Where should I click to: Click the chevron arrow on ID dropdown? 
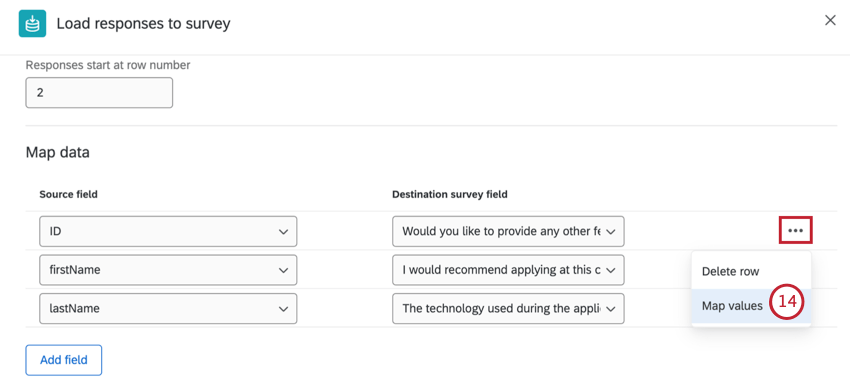283,232
